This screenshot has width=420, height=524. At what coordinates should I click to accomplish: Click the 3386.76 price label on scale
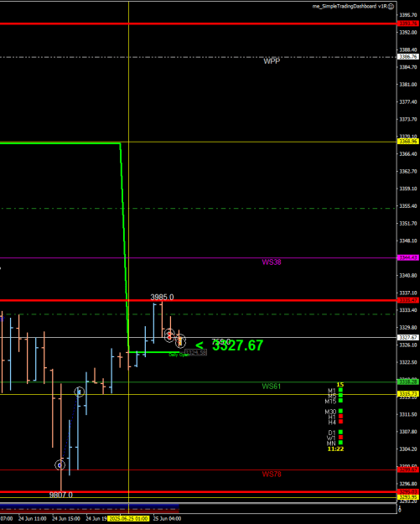pyautogui.click(x=408, y=57)
